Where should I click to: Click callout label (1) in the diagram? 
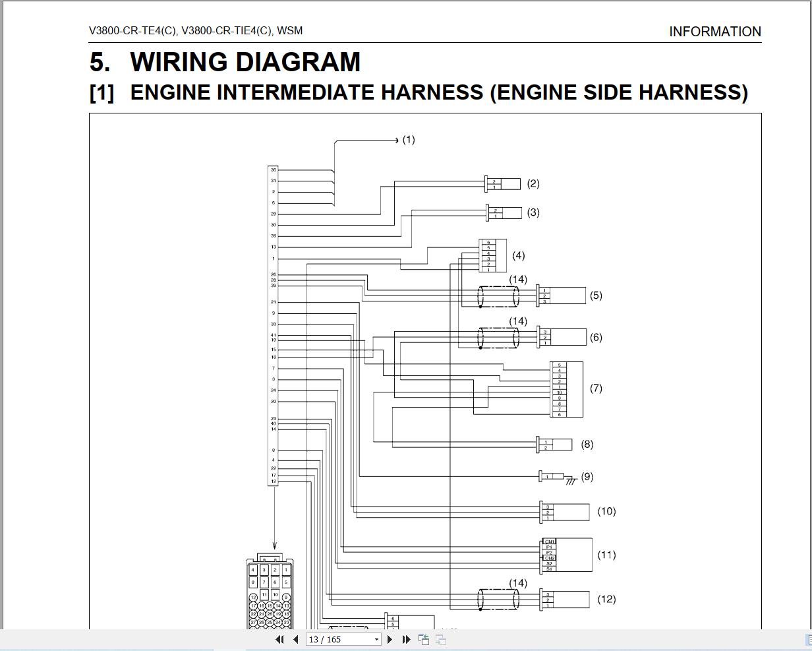click(x=409, y=140)
